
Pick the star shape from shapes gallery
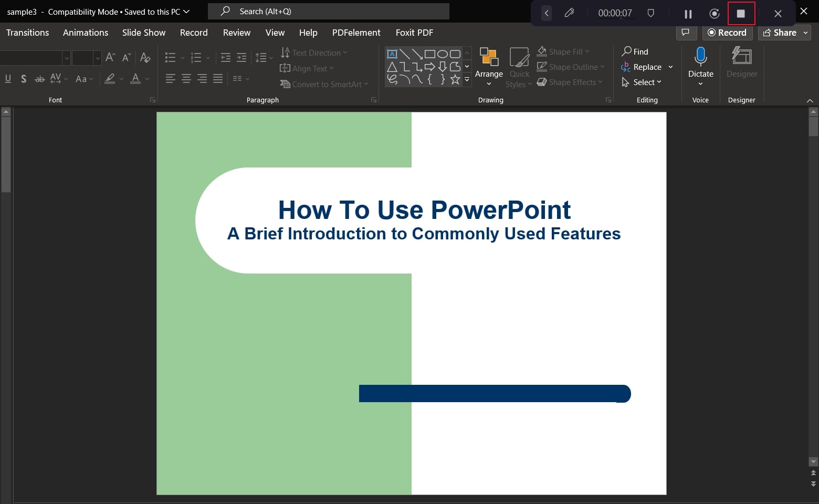click(455, 79)
